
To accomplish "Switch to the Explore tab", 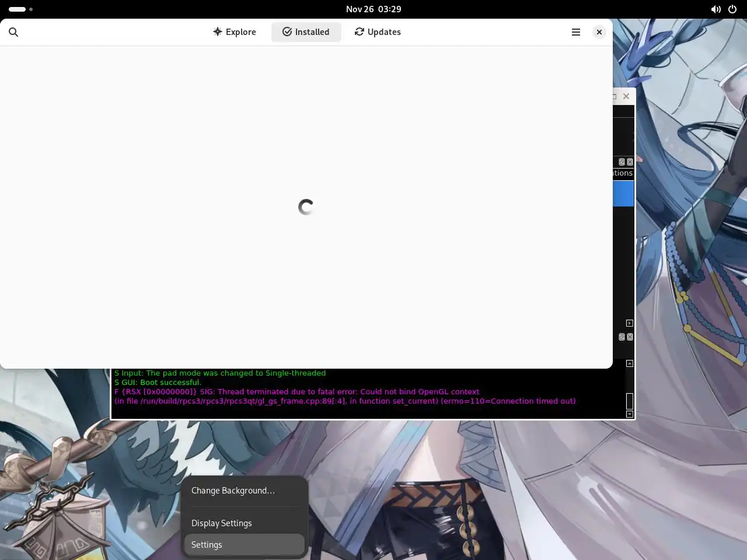I will 235,32.
